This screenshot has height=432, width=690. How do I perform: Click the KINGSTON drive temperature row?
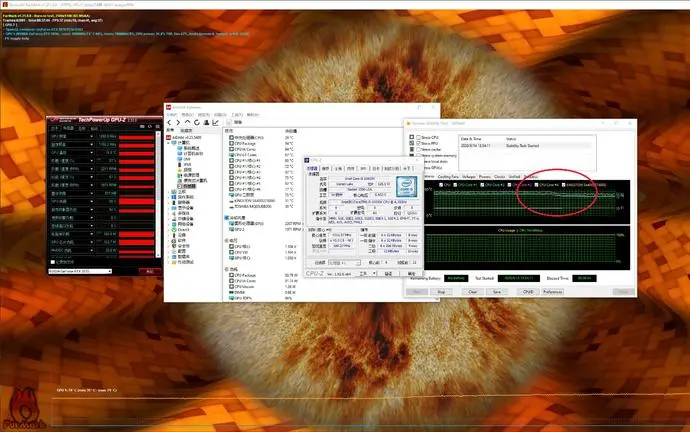click(262, 201)
